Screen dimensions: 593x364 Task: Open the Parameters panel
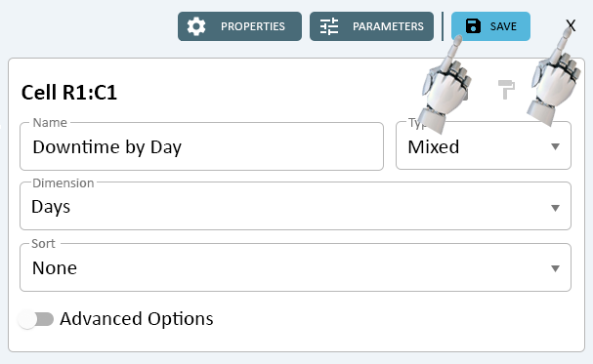pyautogui.click(x=371, y=26)
